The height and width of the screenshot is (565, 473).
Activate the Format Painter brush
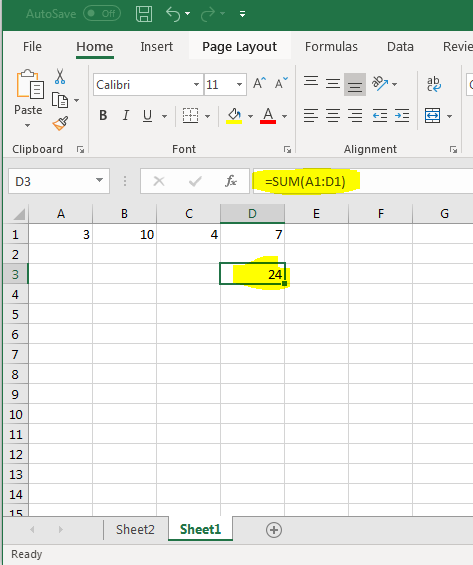click(x=60, y=123)
